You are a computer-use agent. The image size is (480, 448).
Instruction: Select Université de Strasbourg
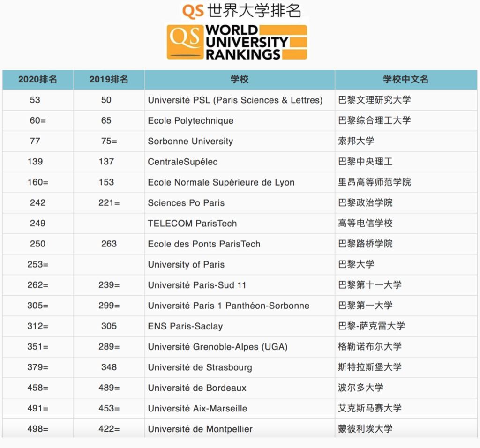coord(200,367)
